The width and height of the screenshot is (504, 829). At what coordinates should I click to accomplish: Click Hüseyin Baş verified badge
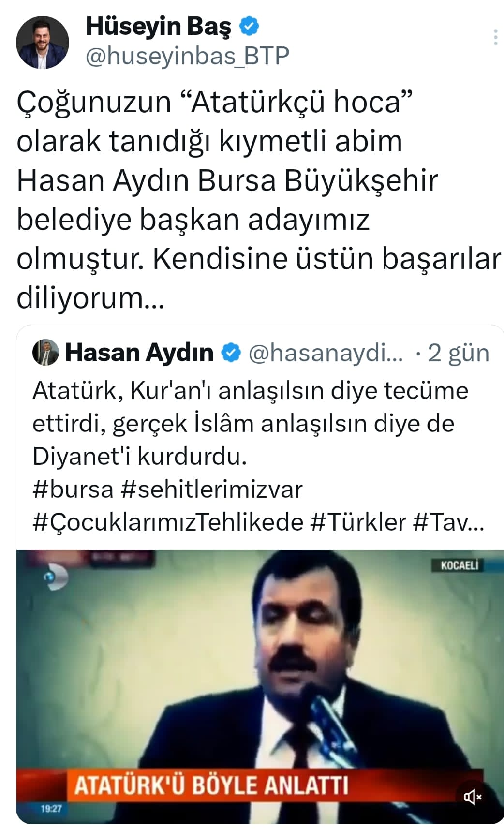coord(250,27)
